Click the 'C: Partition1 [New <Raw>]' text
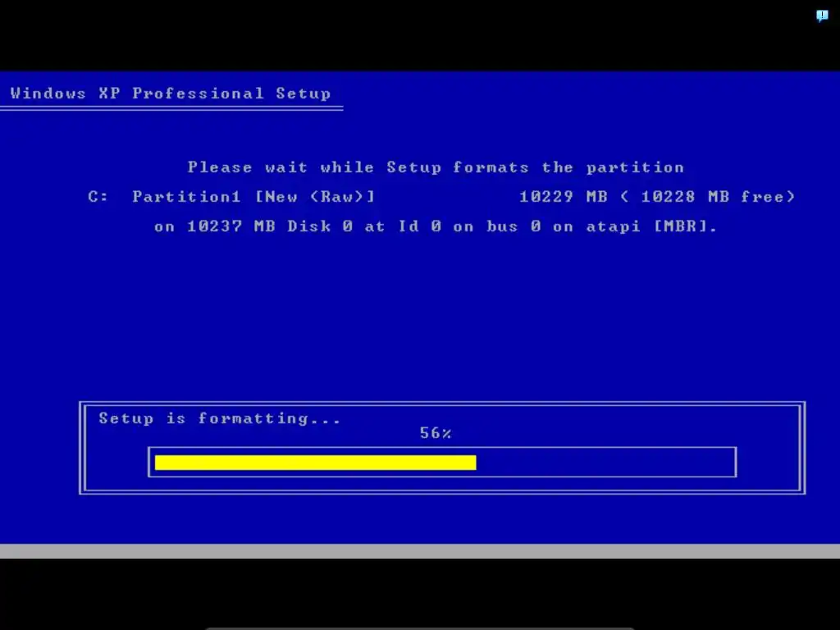 coord(231,197)
